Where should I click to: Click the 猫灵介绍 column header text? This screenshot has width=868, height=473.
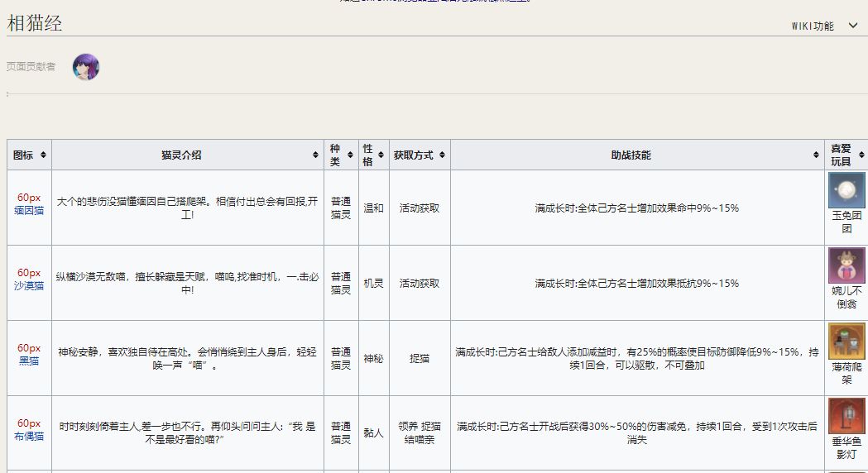181,155
